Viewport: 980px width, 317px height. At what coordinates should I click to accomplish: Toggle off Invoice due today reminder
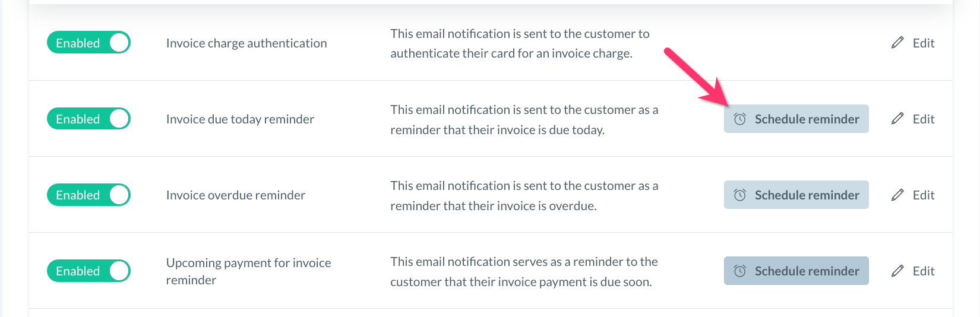(88, 119)
